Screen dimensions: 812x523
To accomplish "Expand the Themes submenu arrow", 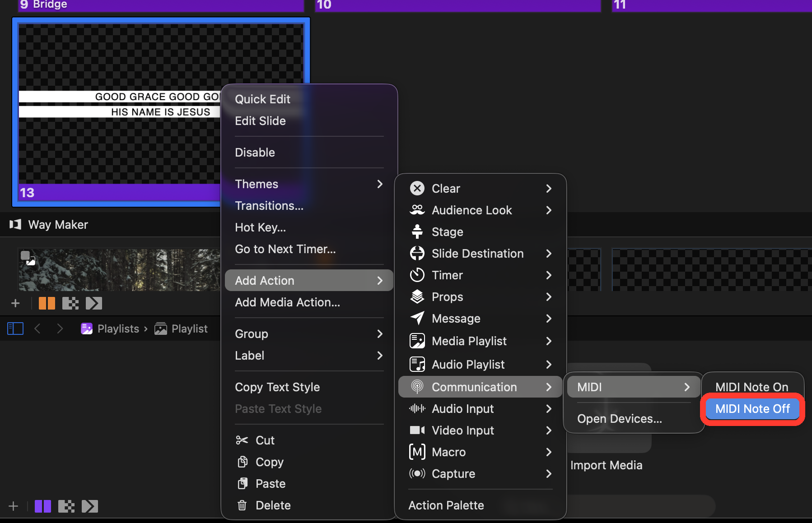I will coord(380,184).
